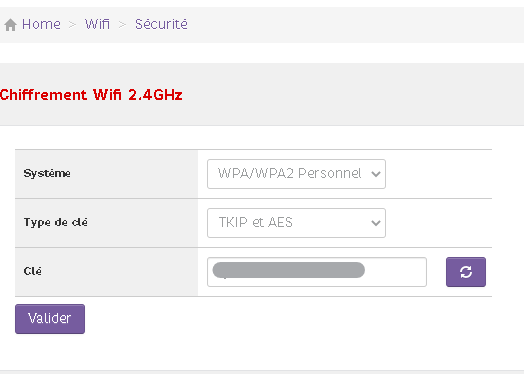
Task: Click the Système dropdown chevron arrow
Action: 376,174
